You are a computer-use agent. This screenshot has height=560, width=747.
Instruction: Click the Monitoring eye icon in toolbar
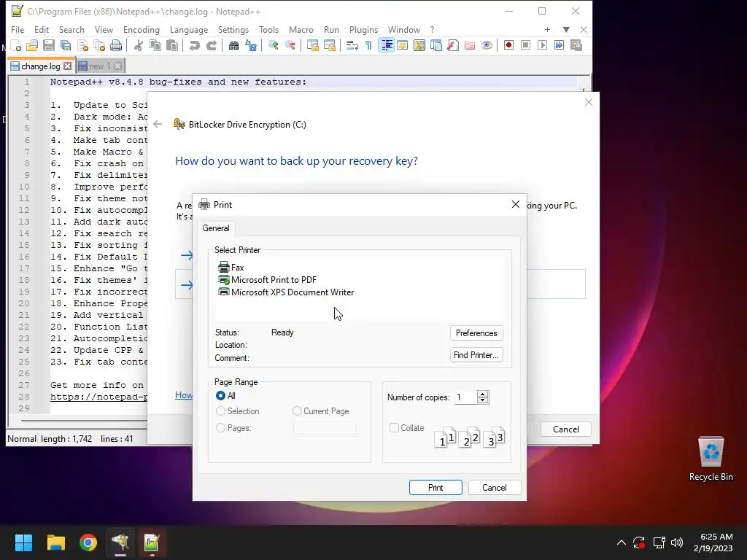[x=487, y=45]
